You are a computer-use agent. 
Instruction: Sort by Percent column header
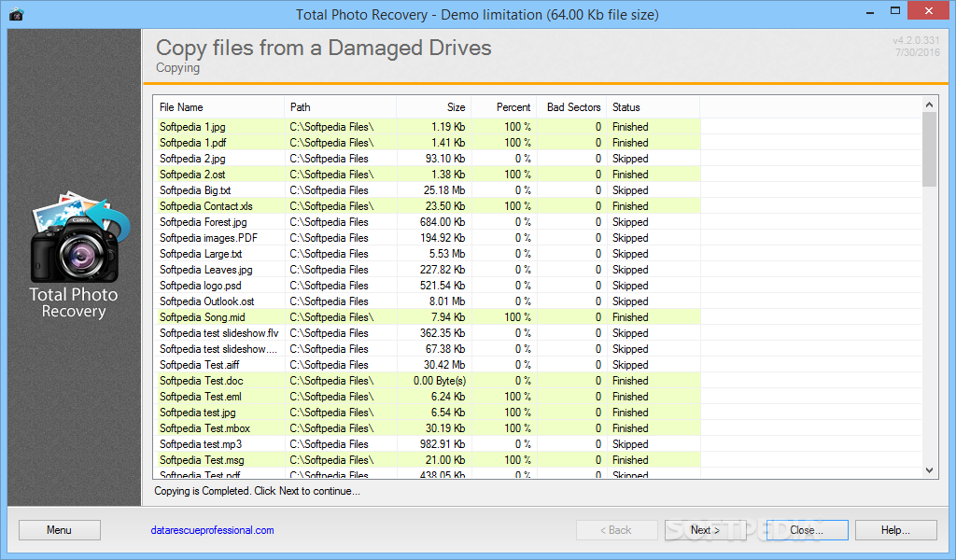tap(503, 107)
